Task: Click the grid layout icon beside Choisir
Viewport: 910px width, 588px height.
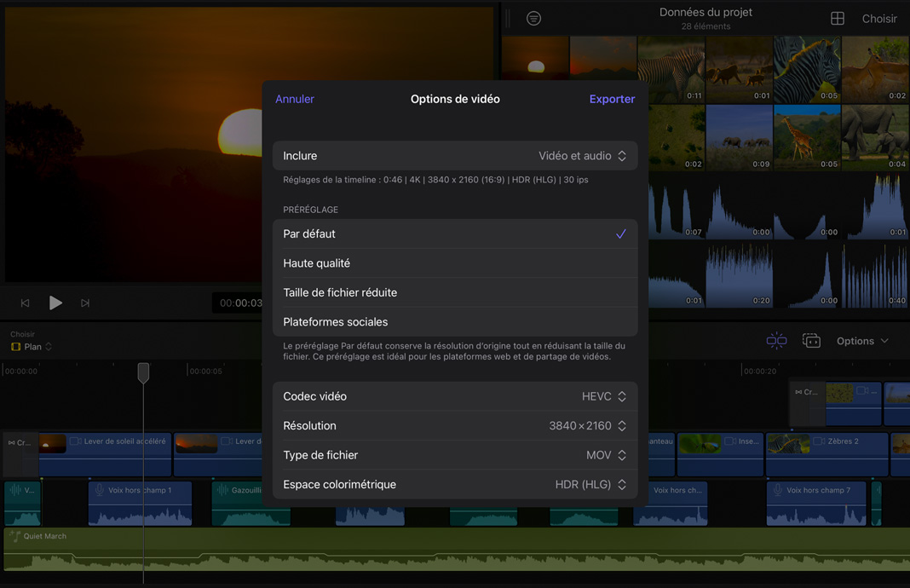Action: (x=837, y=18)
